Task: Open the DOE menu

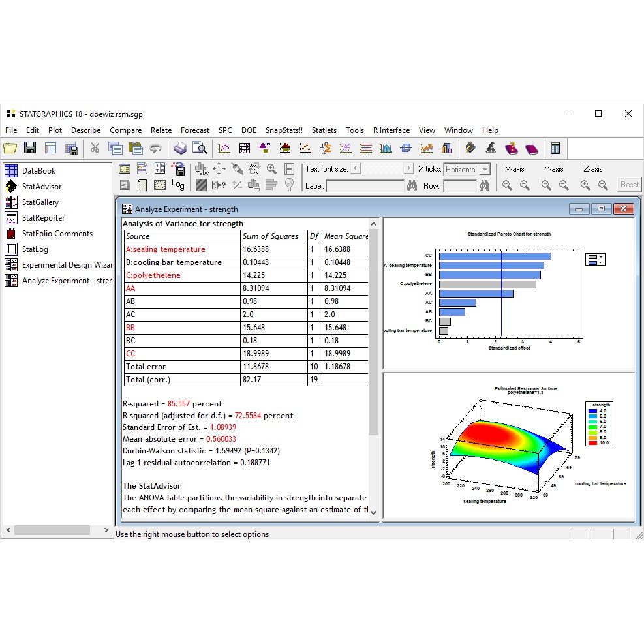Action: point(249,130)
